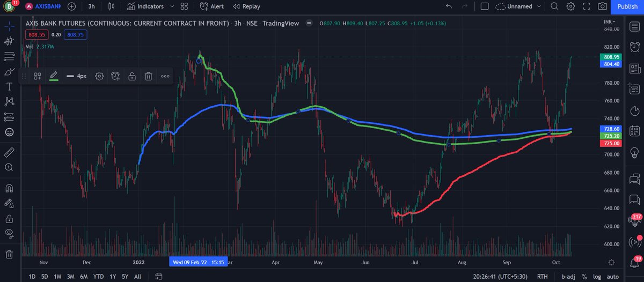Open the news panel in right sidebar
The width and height of the screenshot is (644, 282).
(634, 68)
